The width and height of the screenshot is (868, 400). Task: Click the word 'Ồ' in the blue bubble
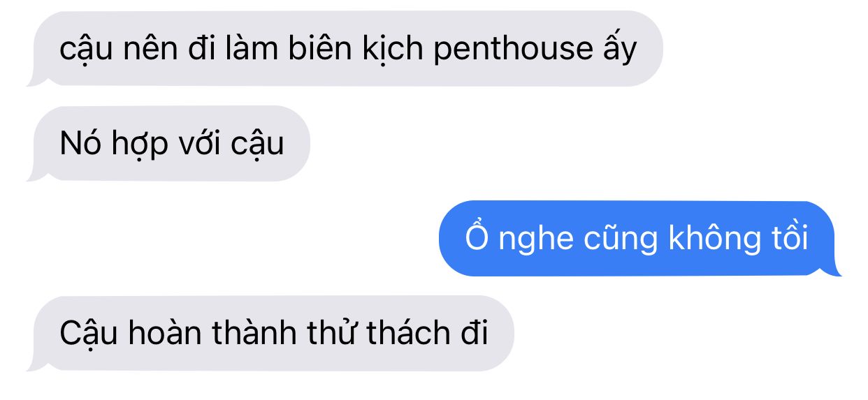click(478, 237)
